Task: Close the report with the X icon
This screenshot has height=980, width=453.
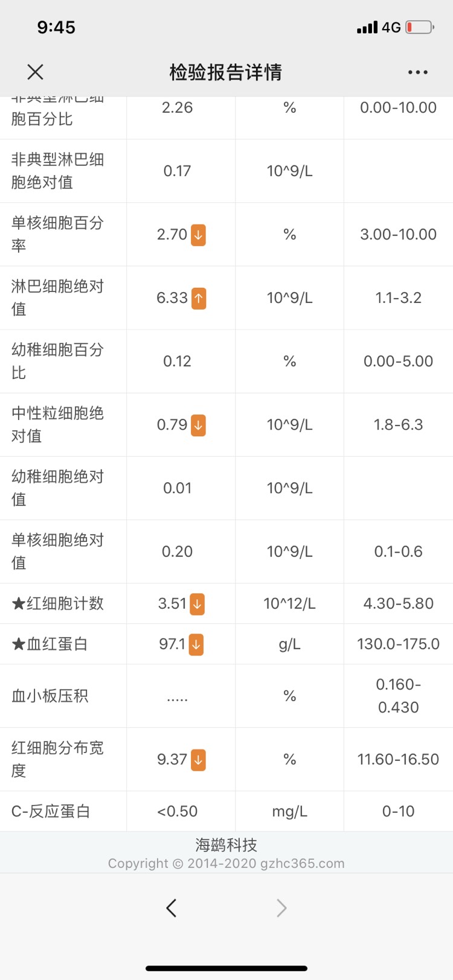Action: [x=36, y=72]
